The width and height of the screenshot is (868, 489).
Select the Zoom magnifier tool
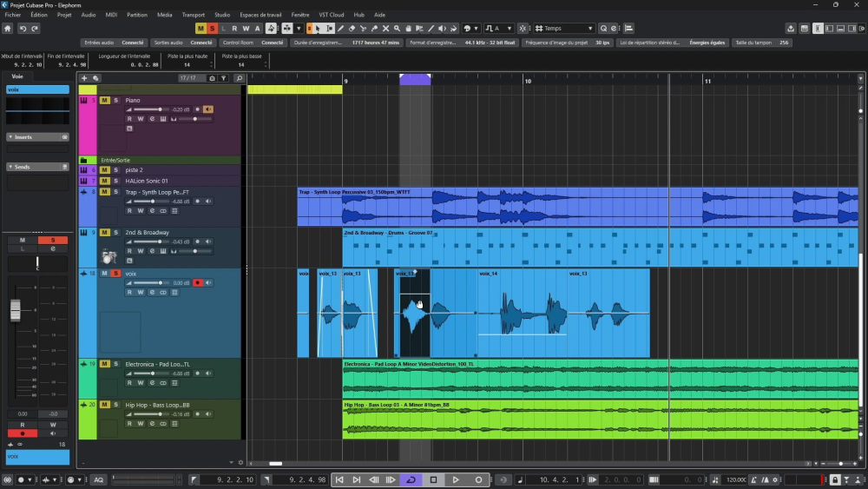click(397, 29)
